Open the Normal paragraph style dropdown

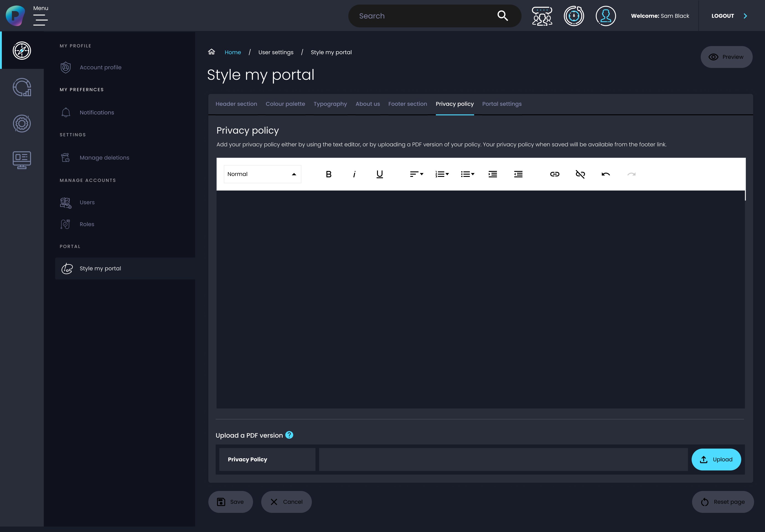tap(262, 174)
